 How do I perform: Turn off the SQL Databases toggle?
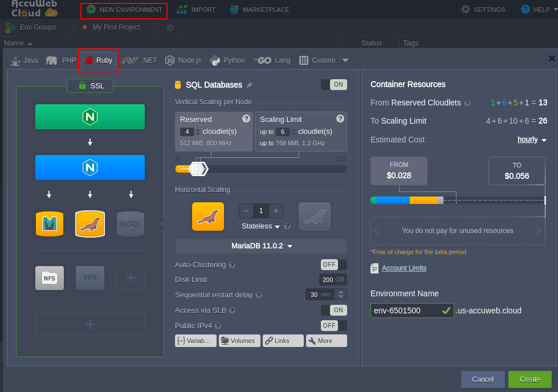coord(333,85)
